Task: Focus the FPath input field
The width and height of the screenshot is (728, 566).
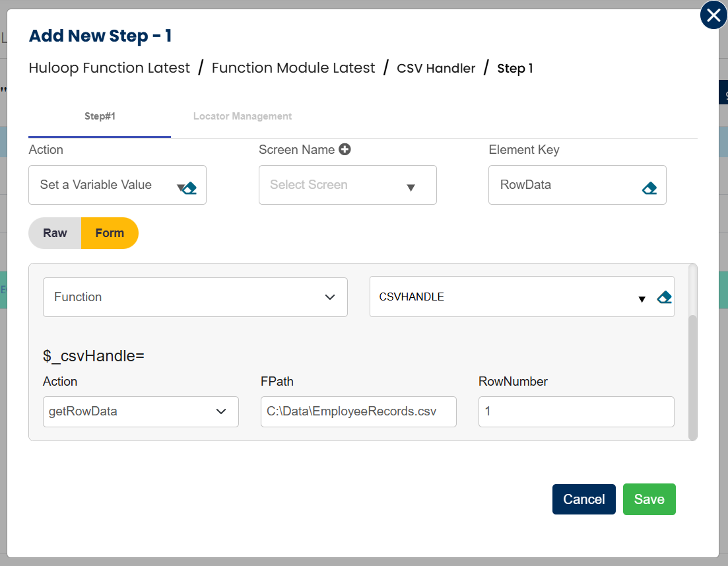Action: click(x=358, y=411)
